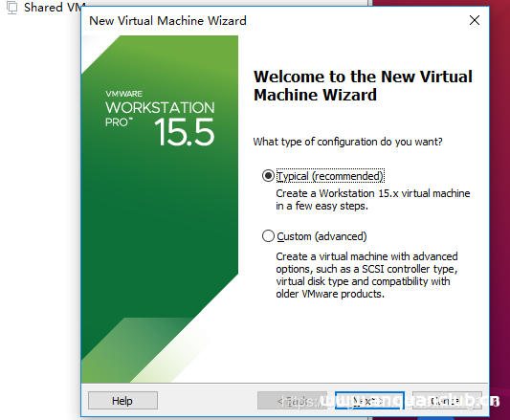The height and width of the screenshot is (420, 510).
Task: Open Help for the wizard
Action: pyautogui.click(x=122, y=401)
